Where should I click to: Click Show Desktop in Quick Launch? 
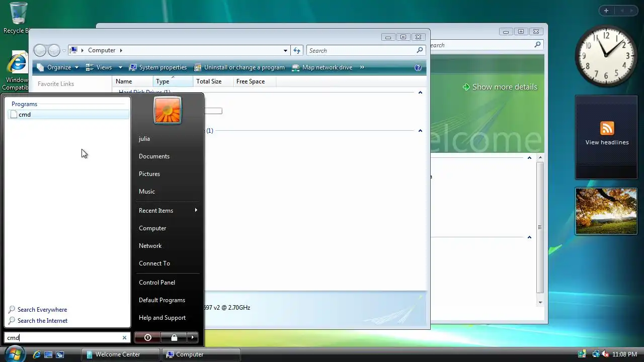click(x=48, y=354)
